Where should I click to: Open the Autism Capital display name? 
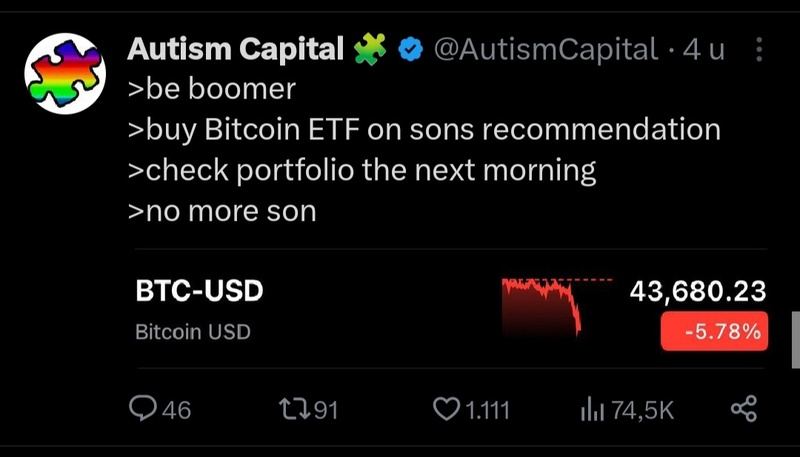pyautogui.click(x=236, y=48)
